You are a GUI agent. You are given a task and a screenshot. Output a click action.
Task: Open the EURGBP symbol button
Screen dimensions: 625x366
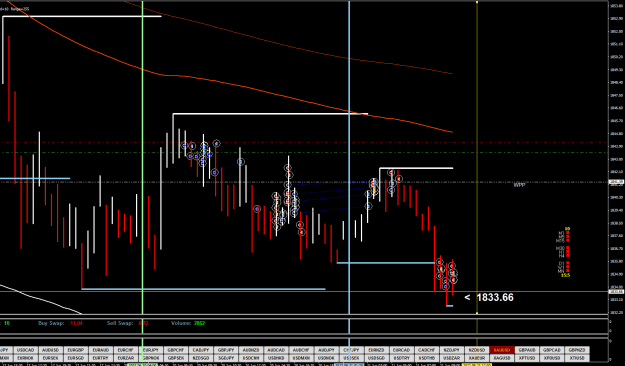[76, 350]
